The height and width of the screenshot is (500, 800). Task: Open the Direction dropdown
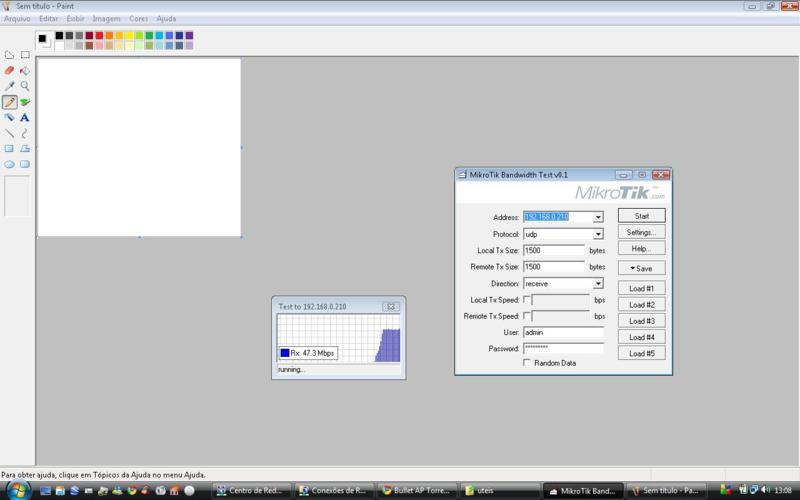click(x=598, y=284)
